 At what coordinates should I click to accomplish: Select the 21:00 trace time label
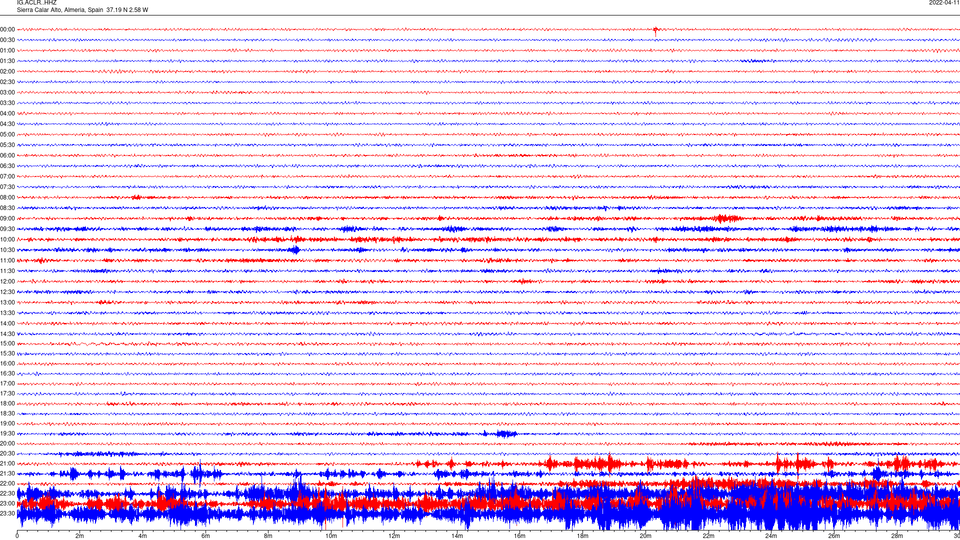7,463
